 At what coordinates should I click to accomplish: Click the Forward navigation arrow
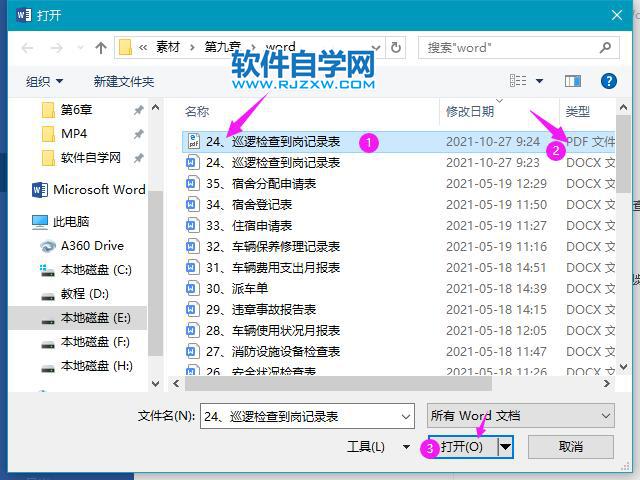pos(56,48)
